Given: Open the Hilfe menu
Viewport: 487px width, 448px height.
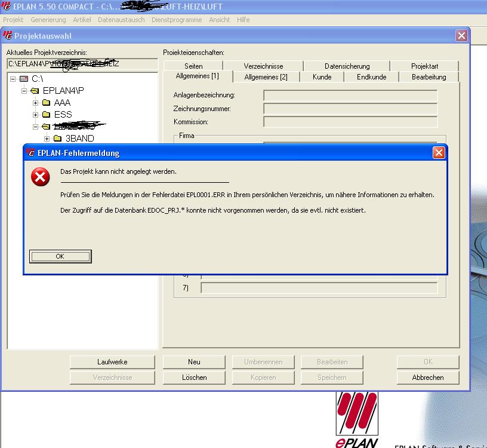Looking at the screenshot, I should [x=243, y=20].
